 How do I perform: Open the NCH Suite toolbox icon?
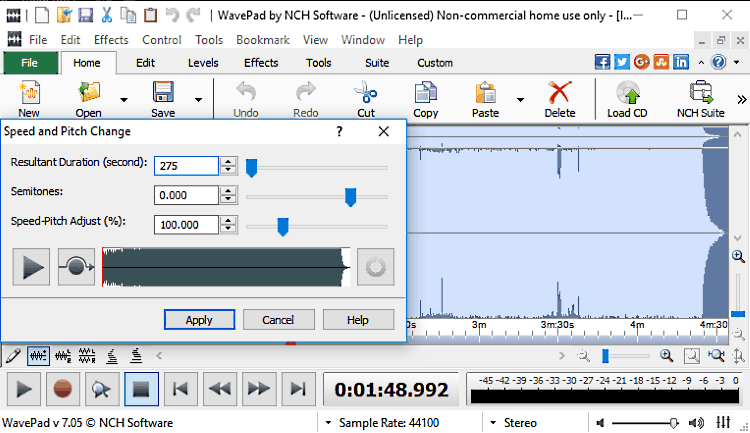[701, 93]
